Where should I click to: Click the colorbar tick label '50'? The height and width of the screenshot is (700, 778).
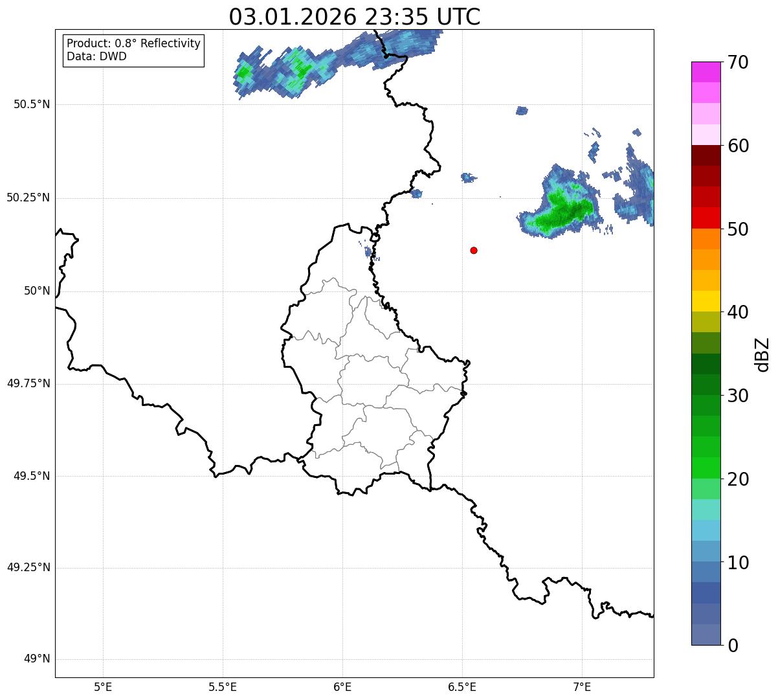(x=738, y=229)
